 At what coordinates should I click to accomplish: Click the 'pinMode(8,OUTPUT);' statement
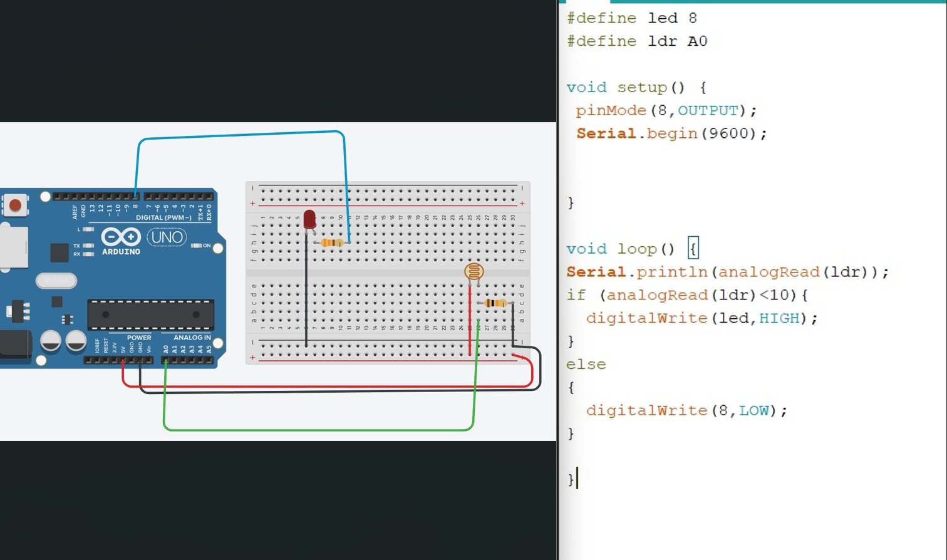pos(666,111)
